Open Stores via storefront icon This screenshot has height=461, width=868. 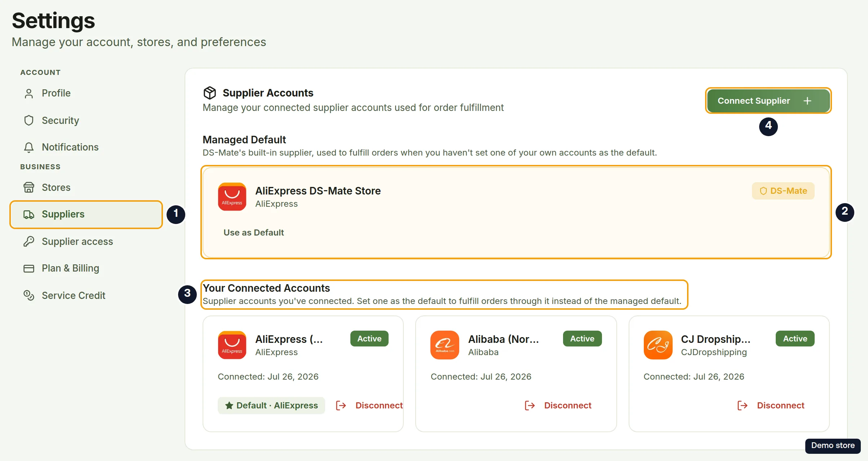[x=29, y=187]
